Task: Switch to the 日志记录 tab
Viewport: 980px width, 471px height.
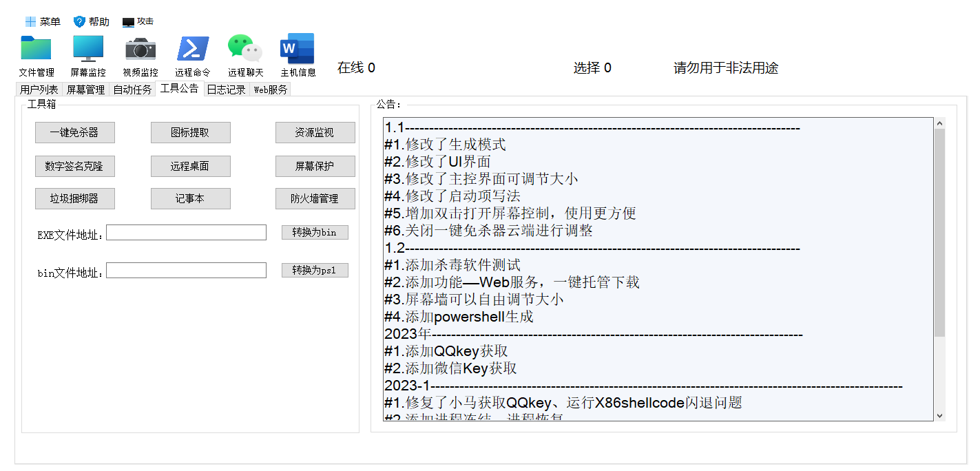Action: coord(227,90)
